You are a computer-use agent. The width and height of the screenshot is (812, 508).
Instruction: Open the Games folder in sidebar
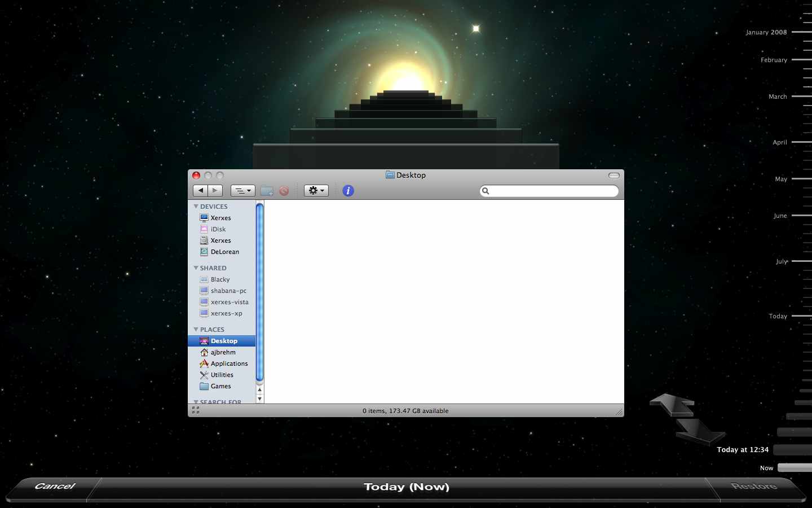[x=221, y=386]
